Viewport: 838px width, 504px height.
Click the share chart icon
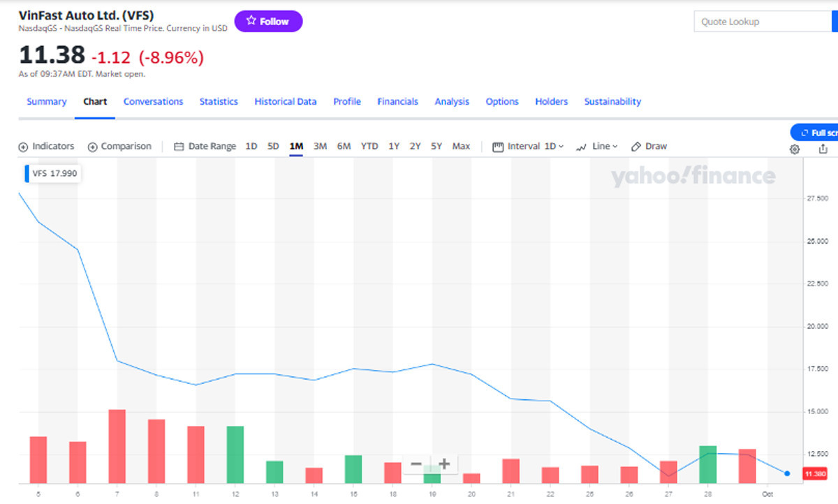pyautogui.click(x=823, y=149)
